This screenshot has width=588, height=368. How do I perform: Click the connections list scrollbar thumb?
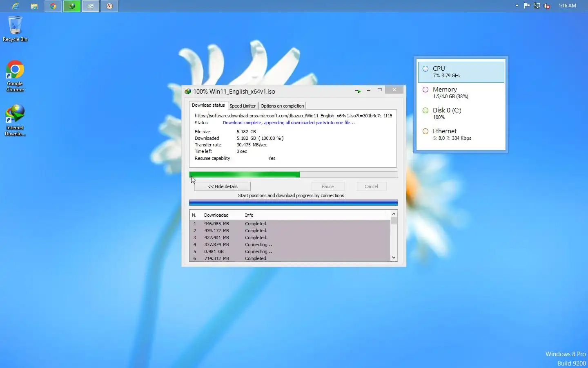[x=394, y=221]
